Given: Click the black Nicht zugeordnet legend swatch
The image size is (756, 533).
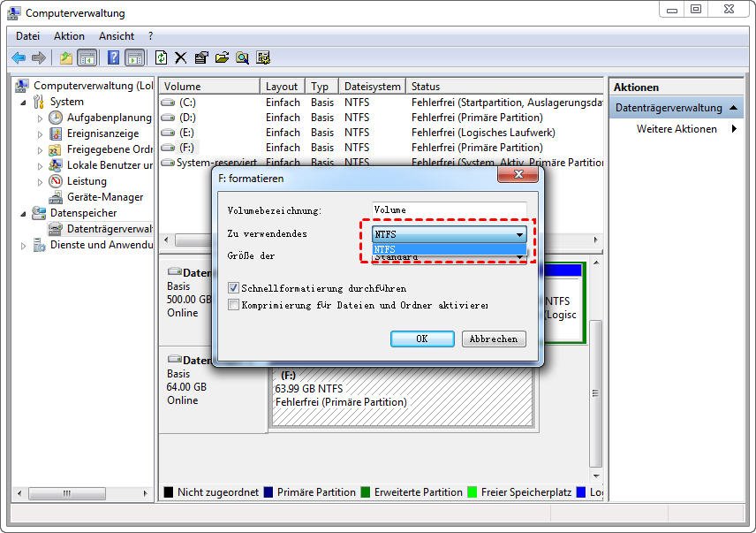Looking at the screenshot, I should (x=169, y=492).
